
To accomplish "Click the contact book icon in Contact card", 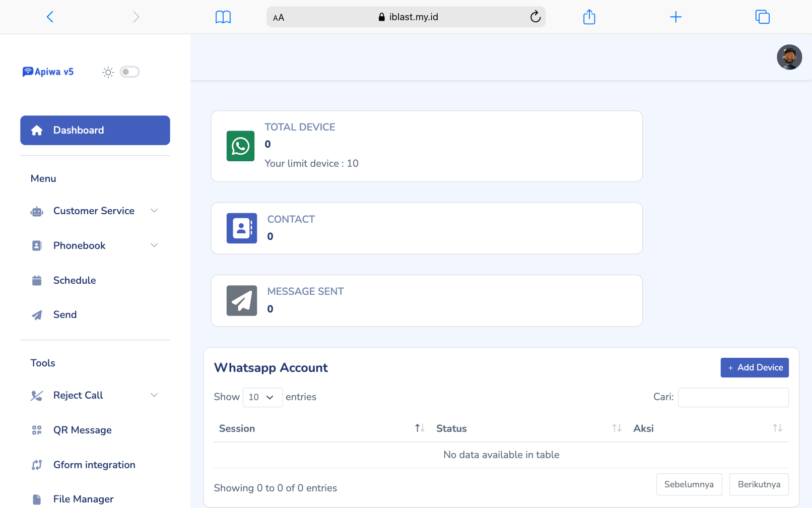I will pyautogui.click(x=241, y=228).
